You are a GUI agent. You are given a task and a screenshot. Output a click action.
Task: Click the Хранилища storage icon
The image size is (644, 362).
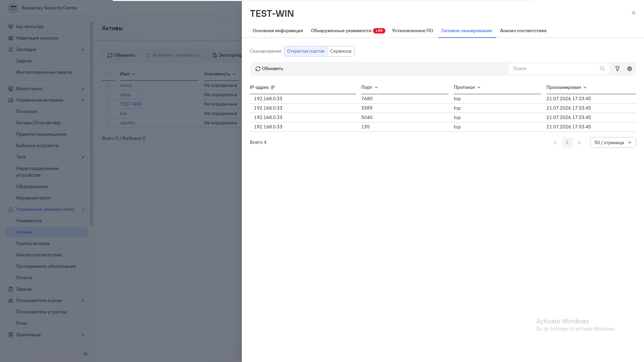(11, 335)
